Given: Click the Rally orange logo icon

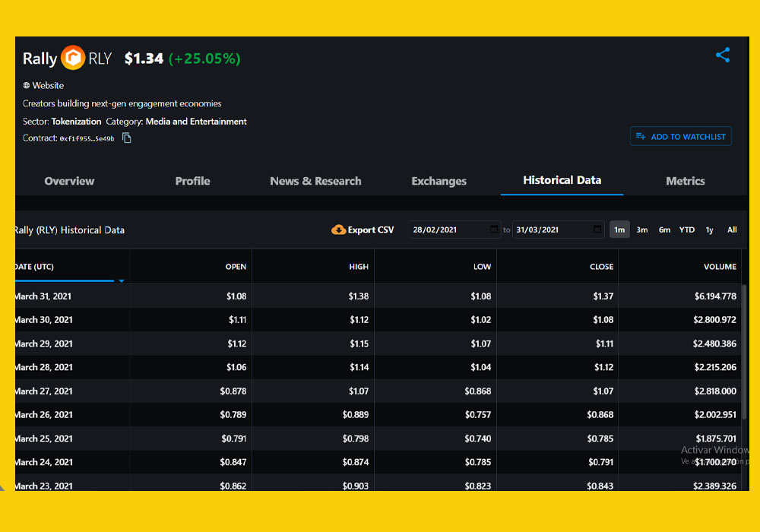Looking at the screenshot, I should (x=73, y=58).
